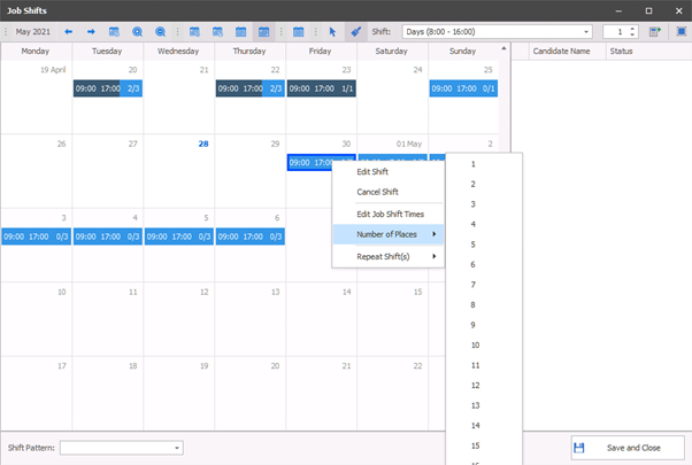Screen dimensions: 692x465
Task: Click the zoom in magnifier icon
Action: [137, 32]
